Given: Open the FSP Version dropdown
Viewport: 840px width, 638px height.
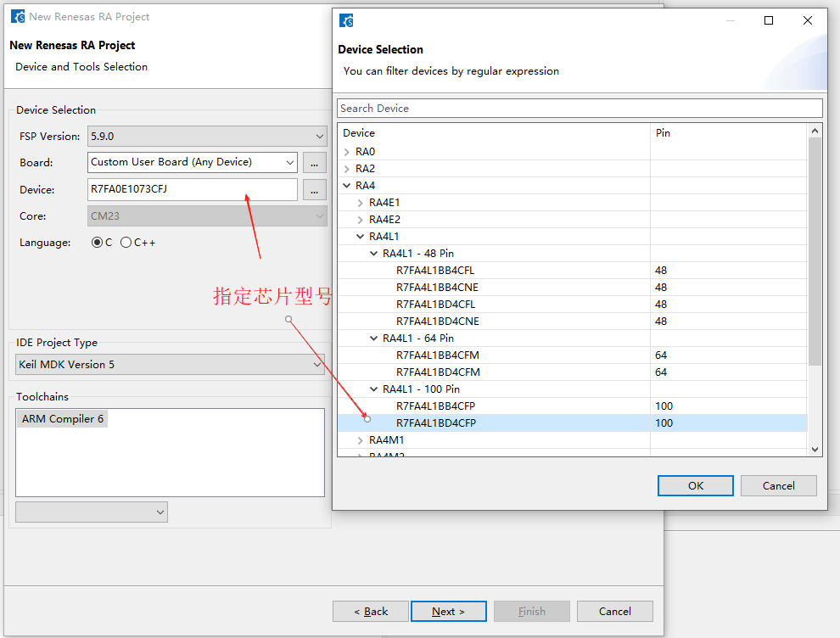Looking at the screenshot, I should pyautogui.click(x=207, y=136).
